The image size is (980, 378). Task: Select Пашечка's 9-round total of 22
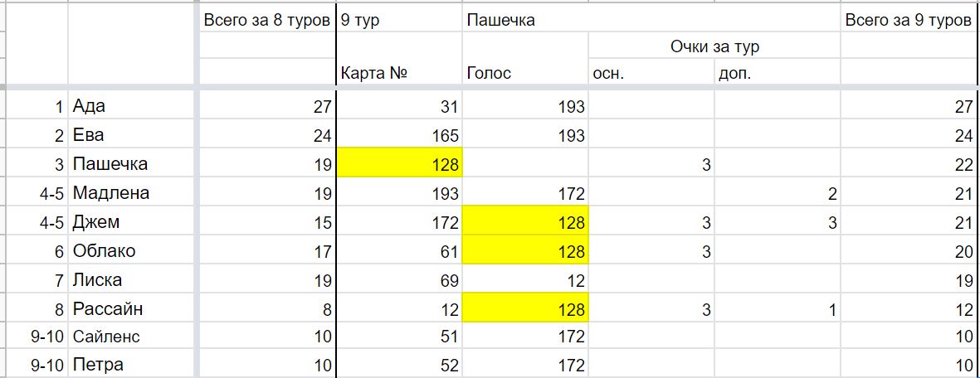pyautogui.click(x=909, y=164)
